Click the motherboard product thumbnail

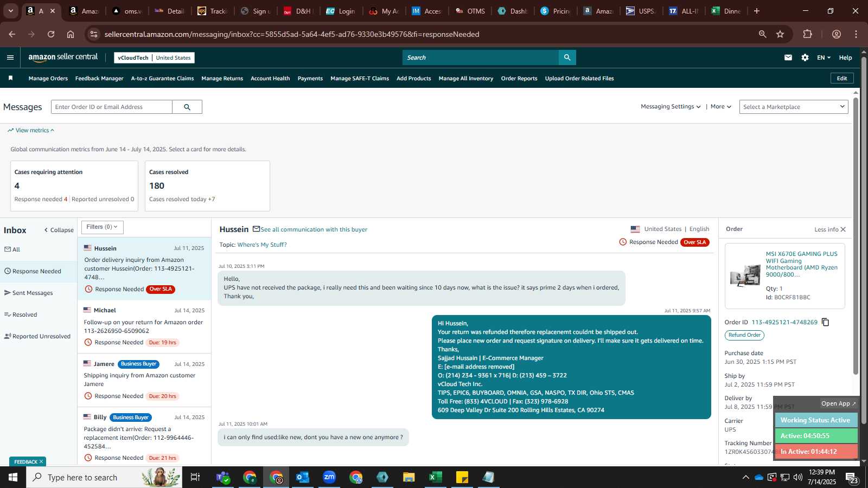pyautogui.click(x=745, y=275)
